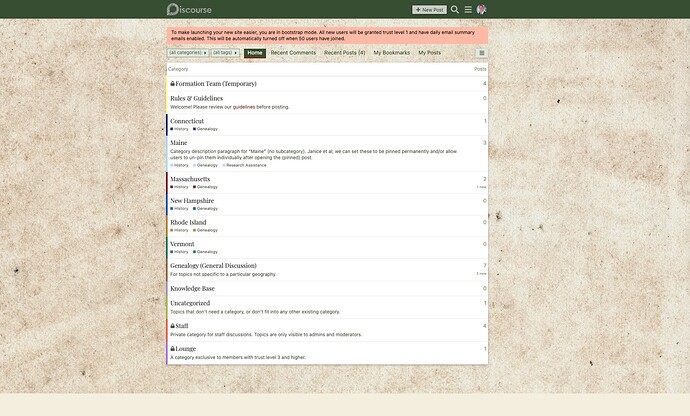Open Massachusetts Genealogy subcategory

pyautogui.click(x=206, y=187)
